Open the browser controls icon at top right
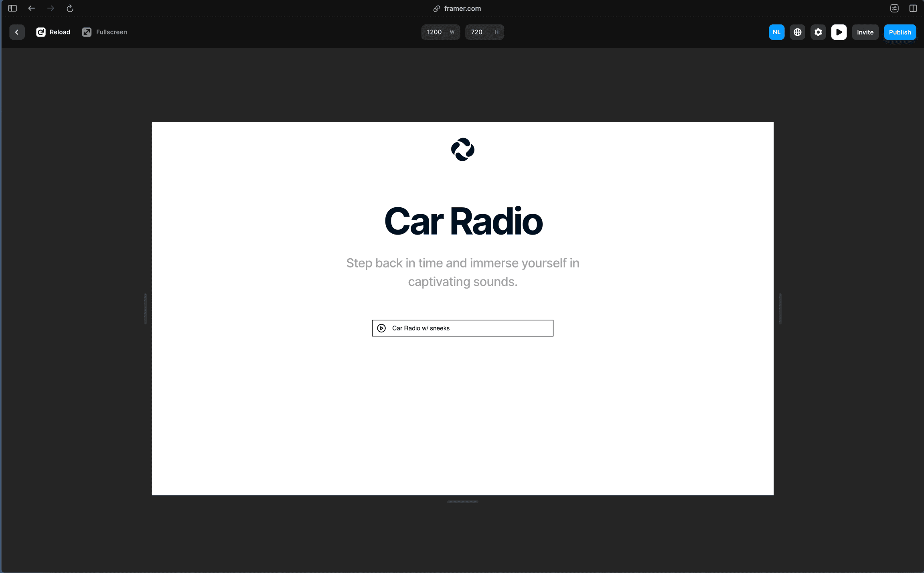924x573 pixels. 894,8
